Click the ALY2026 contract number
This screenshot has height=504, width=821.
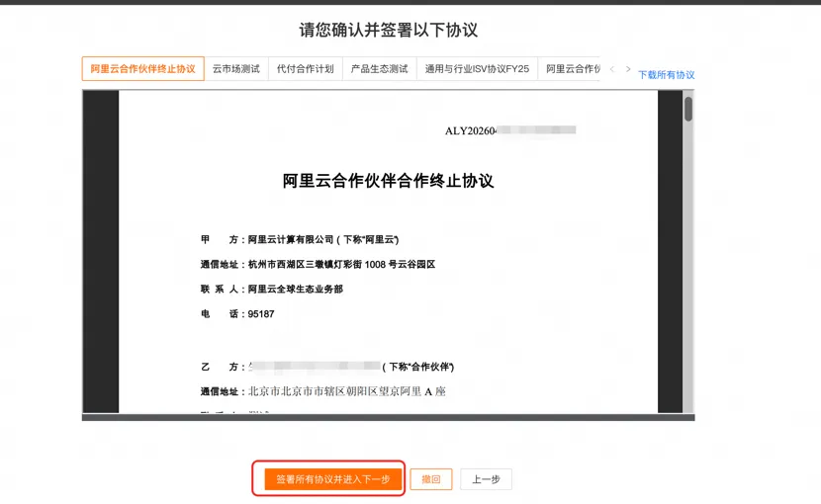(x=510, y=130)
